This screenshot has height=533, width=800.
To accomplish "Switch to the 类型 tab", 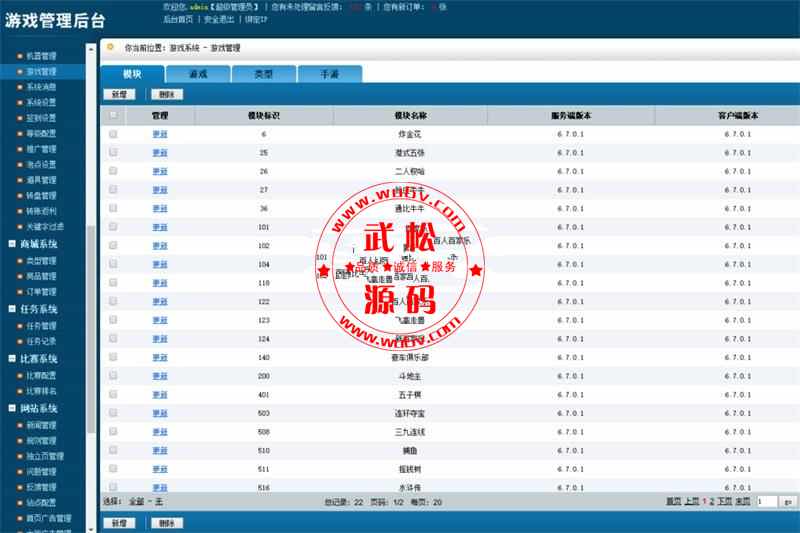I will (264, 74).
